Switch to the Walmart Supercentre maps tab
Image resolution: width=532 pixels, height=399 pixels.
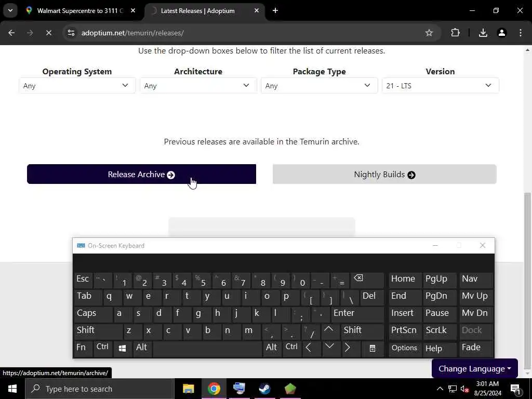pos(80,10)
